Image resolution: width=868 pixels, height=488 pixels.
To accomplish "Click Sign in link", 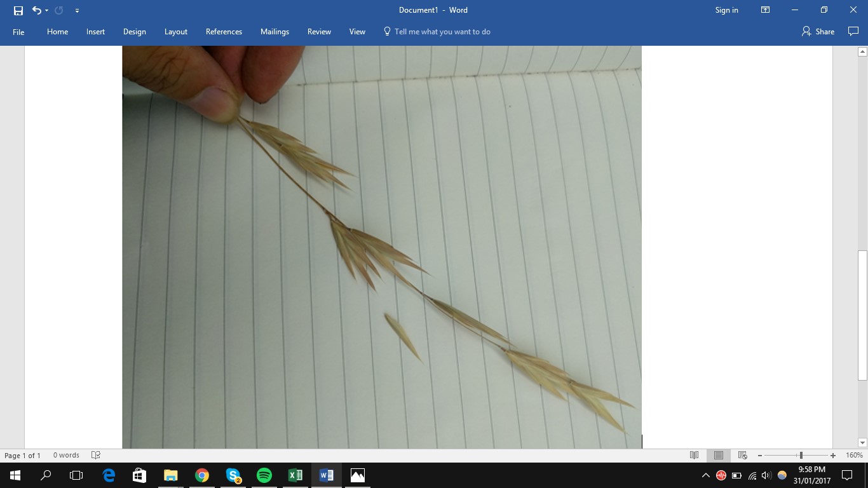I will (726, 10).
